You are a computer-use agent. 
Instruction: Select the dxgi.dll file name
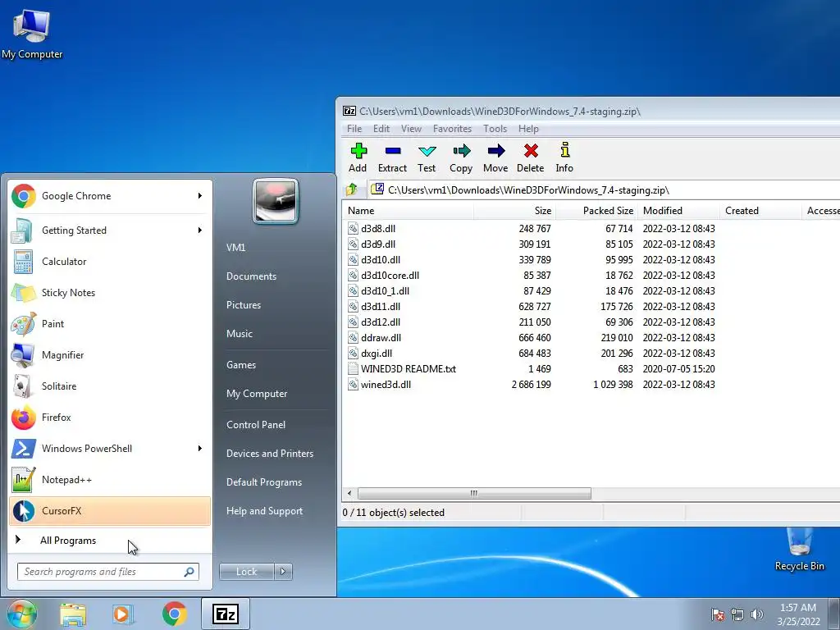[377, 354]
